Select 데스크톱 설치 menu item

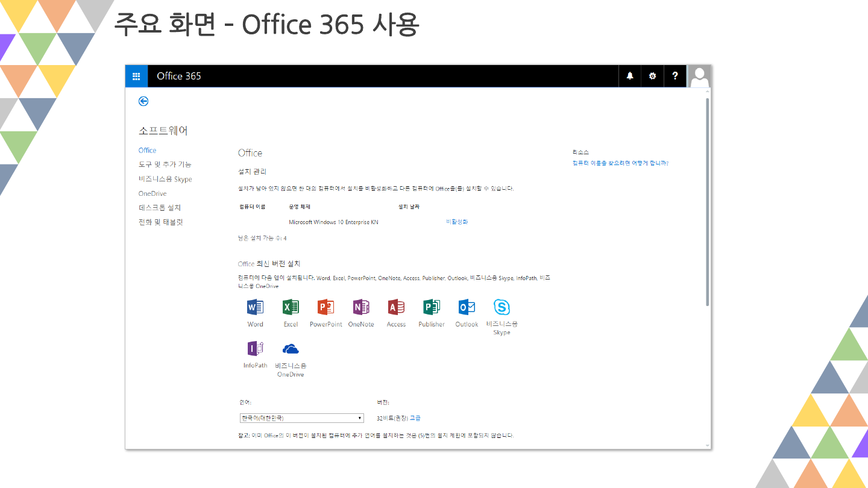pyautogui.click(x=160, y=208)
